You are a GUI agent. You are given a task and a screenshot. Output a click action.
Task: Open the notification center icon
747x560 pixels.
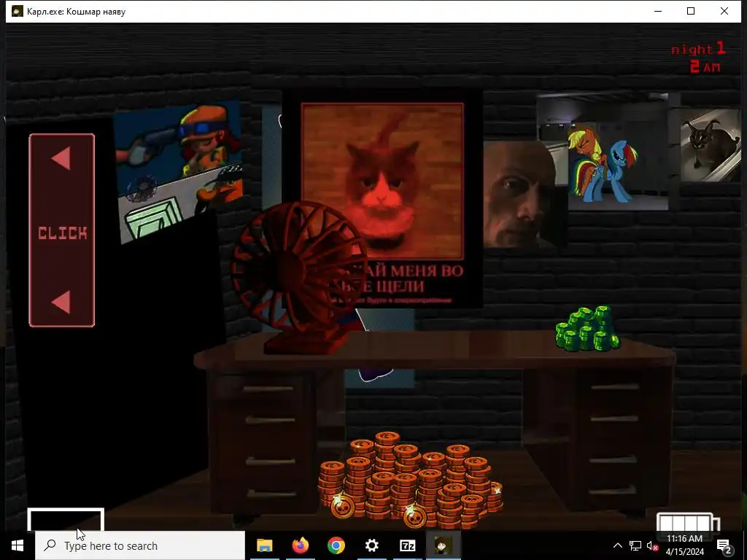coord(724,545)
